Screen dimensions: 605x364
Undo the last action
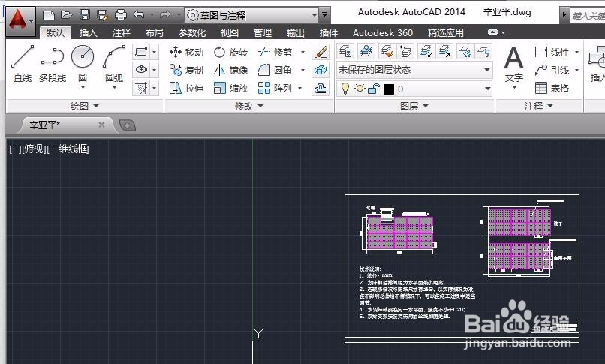pos(139,15)
